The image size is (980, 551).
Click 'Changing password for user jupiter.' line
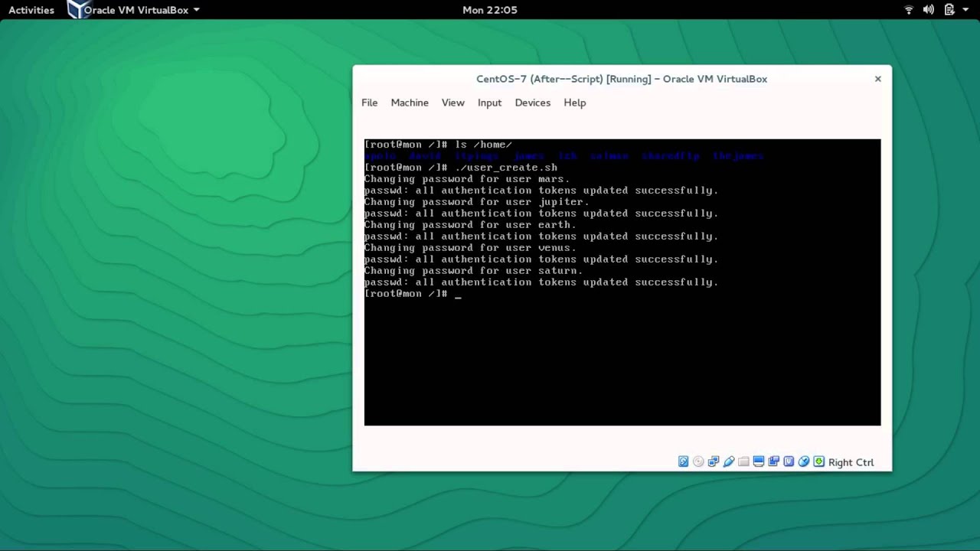click(477, 202)
